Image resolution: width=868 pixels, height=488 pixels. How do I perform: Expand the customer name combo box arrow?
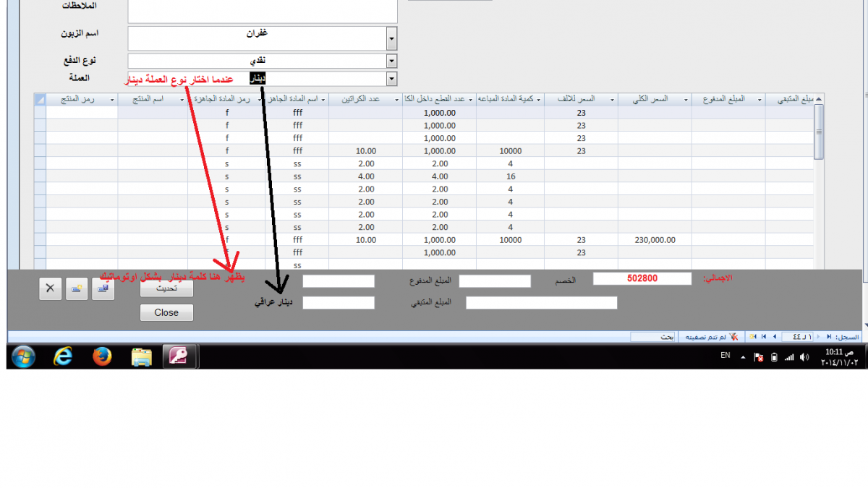click(391, 38)
